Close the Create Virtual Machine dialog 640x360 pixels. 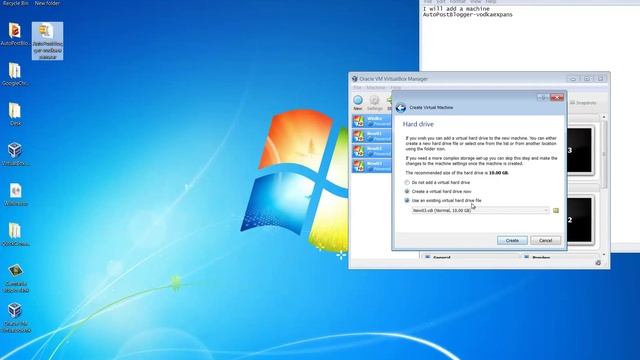point(557,97)
